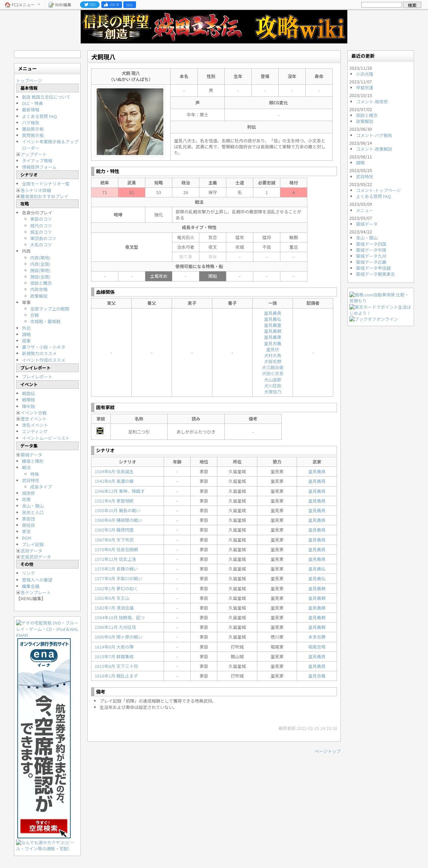428x868 pixels.
Task: Click the ena 空席検索 airline ad banner
Action: tap(44, 738)
